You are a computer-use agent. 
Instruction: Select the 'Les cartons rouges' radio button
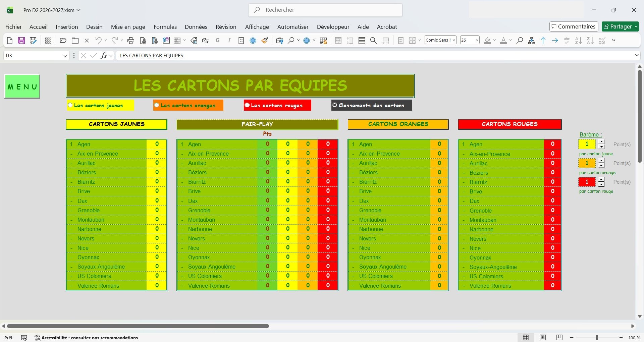[247, 105]
